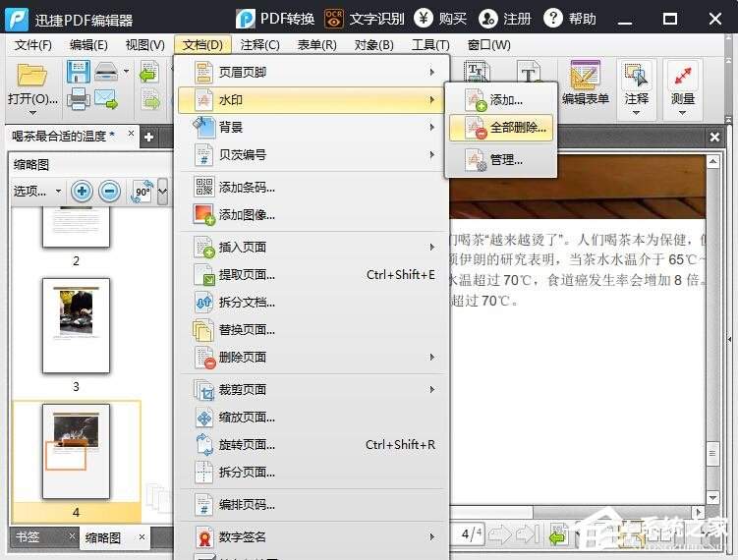Zoom out thumbnails with minus icon
This screenshot has width=738, height=560.
tap(110, 191)
